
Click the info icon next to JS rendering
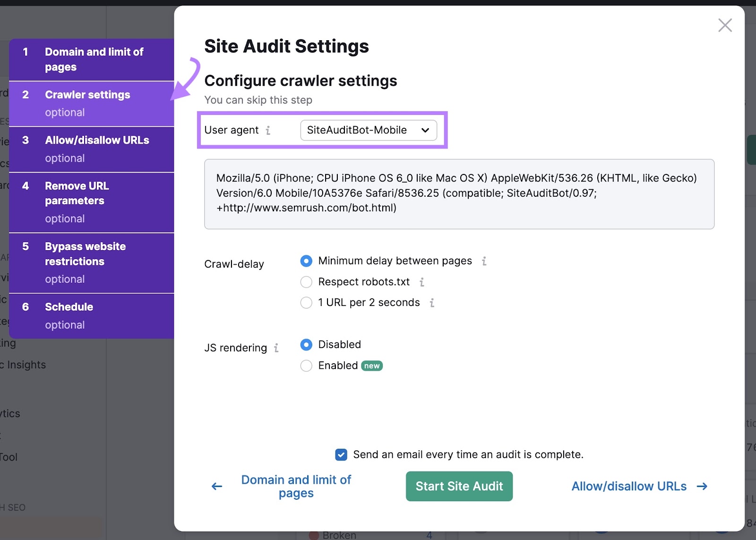276,348
